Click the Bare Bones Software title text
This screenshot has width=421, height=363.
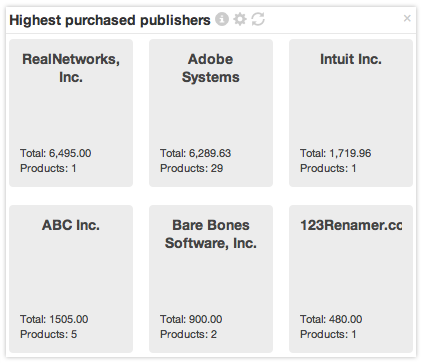(x=211, y=234)
